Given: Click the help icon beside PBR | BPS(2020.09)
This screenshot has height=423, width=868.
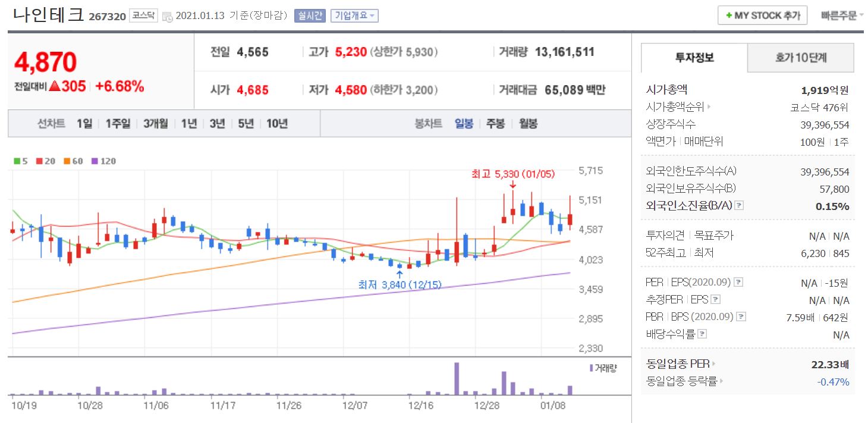Looking at the screenshot, I should pyautogui.click(x=741, y=317).
